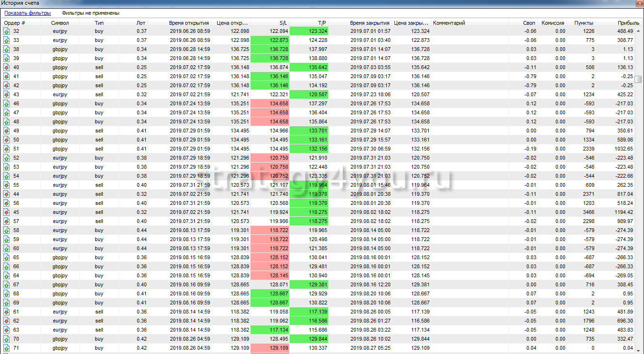
Task: Click the buy icon of order 67
Action: [x=7, y=285]
